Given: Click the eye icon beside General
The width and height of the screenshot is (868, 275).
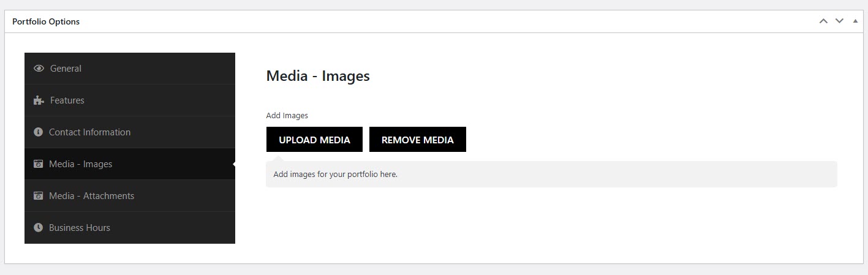Looking at the screenshot, I should pyautogui.click(x=39, y=69).
